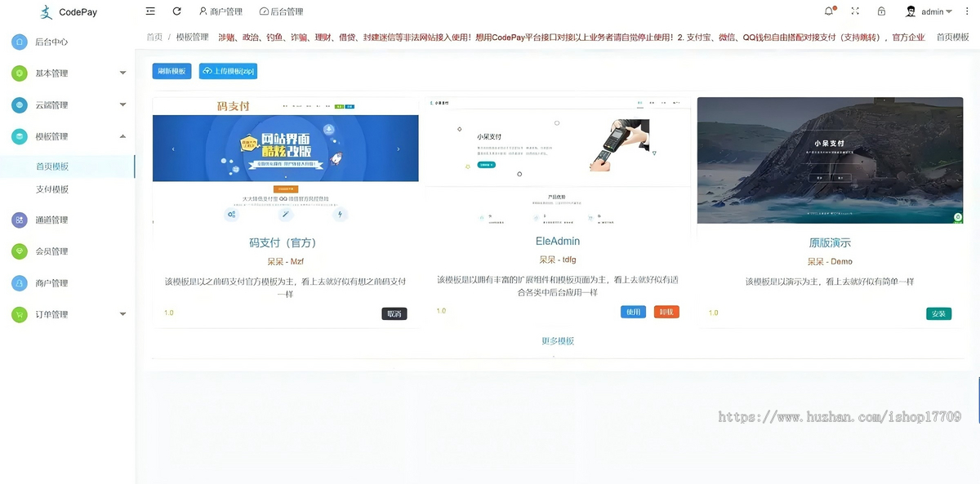Collapse the sidebar with the menu fold icon
The image size is (980, 484).
[x=150, y=11]
